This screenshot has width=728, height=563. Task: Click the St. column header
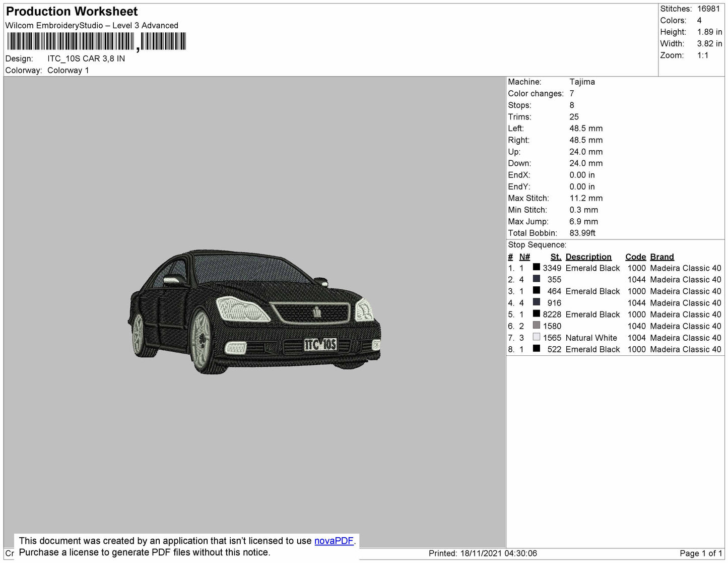556,257
